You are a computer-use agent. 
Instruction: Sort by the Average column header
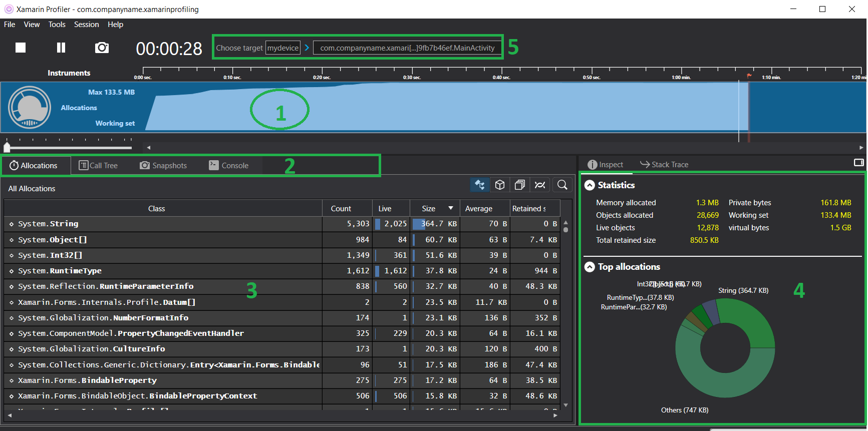click(485, 209)
